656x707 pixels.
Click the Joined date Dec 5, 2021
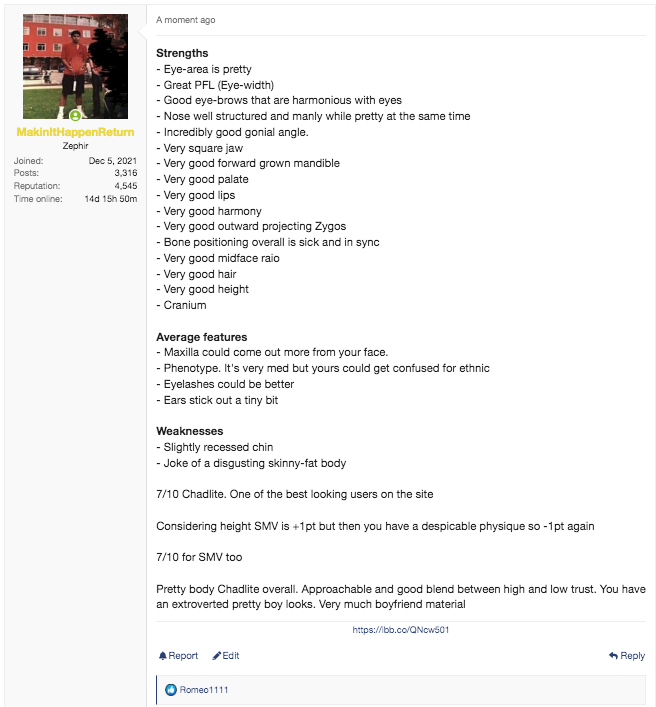pos(113,161)
